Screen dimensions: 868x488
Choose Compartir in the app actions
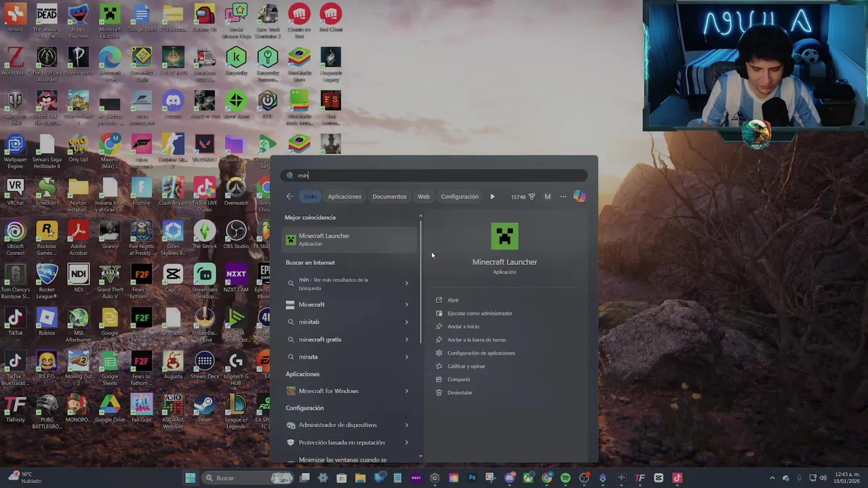click(x=459, y=380)
